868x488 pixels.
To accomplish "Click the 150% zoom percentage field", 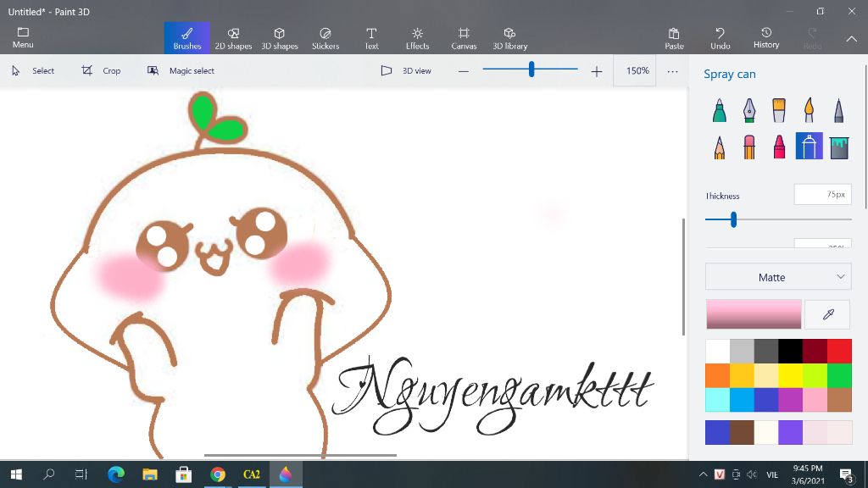I will tap(634, 71).
